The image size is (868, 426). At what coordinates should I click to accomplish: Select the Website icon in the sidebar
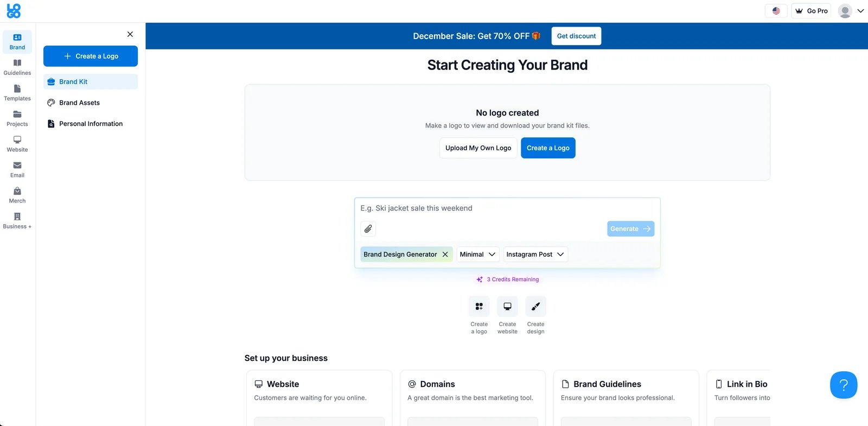(17, 143)
